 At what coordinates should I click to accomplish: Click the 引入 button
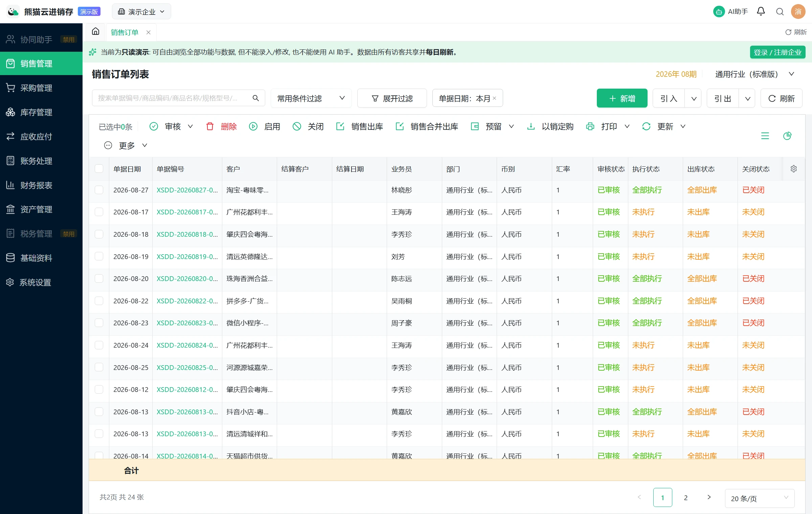[669, 98]
